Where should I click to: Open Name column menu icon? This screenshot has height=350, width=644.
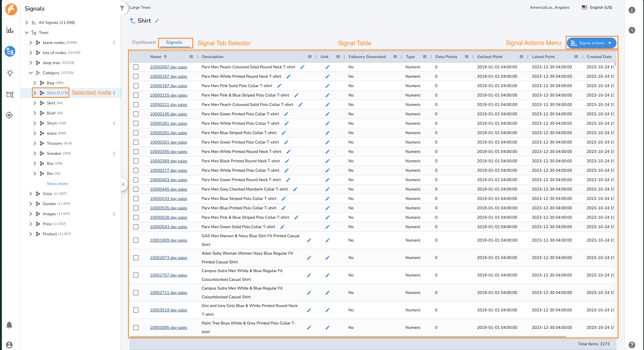tap(191, 57)
